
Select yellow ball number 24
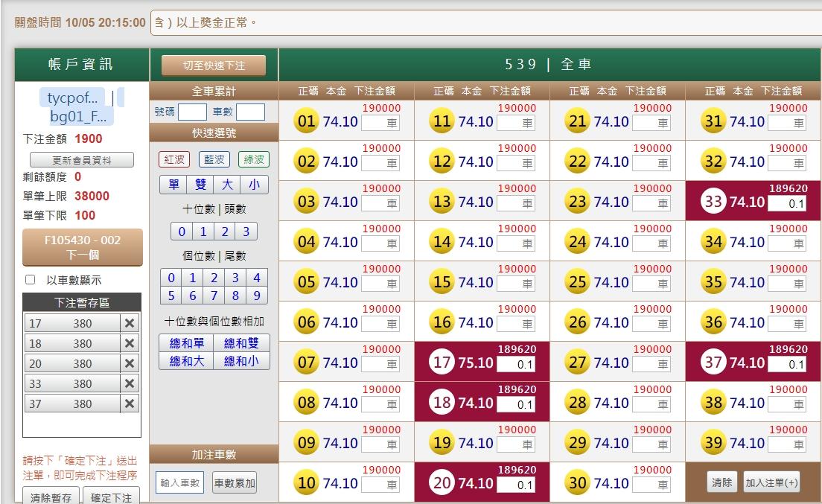[577, 241]
